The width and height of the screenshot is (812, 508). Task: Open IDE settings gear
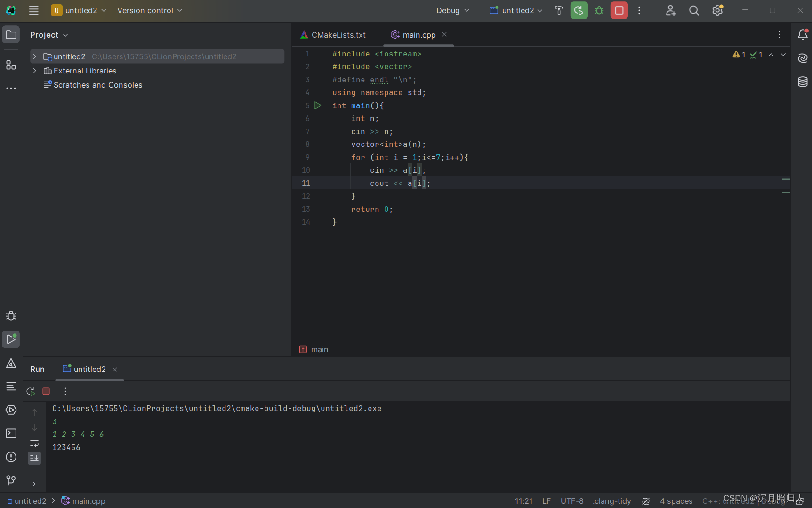tap(717, 10)
